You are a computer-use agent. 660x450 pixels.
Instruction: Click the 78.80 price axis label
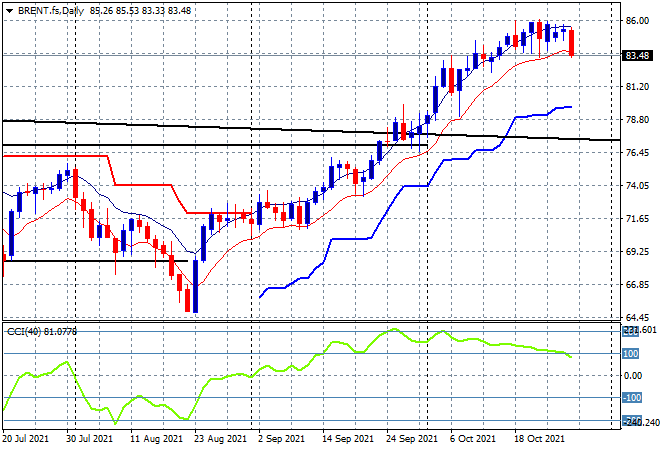pos(637,120)
